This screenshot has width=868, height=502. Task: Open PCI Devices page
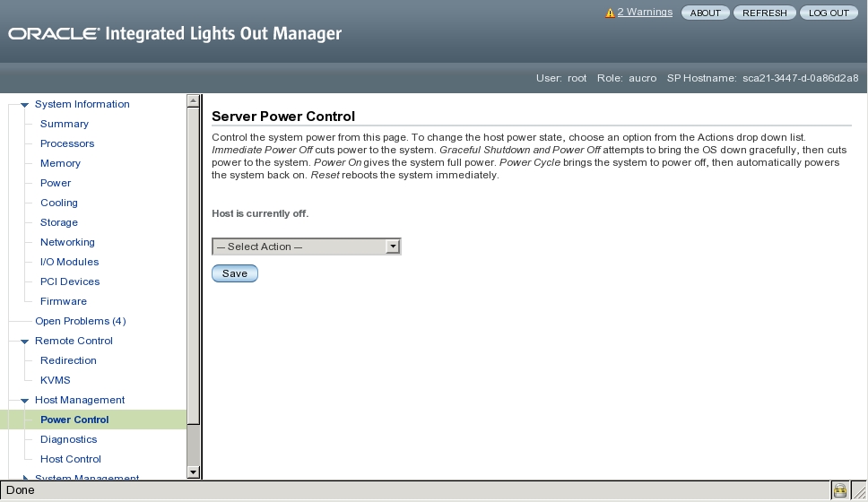[x=70, y=281]
